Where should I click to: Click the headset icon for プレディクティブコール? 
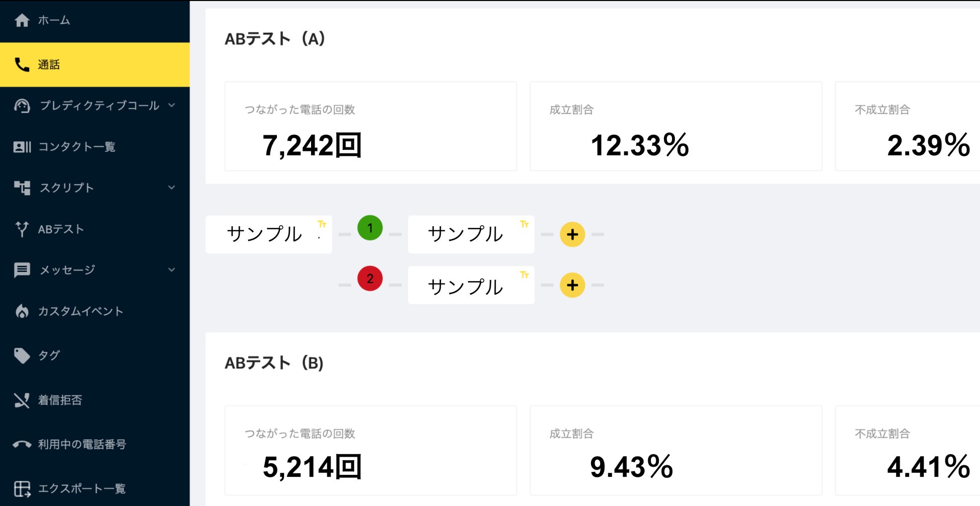point(22,106)
